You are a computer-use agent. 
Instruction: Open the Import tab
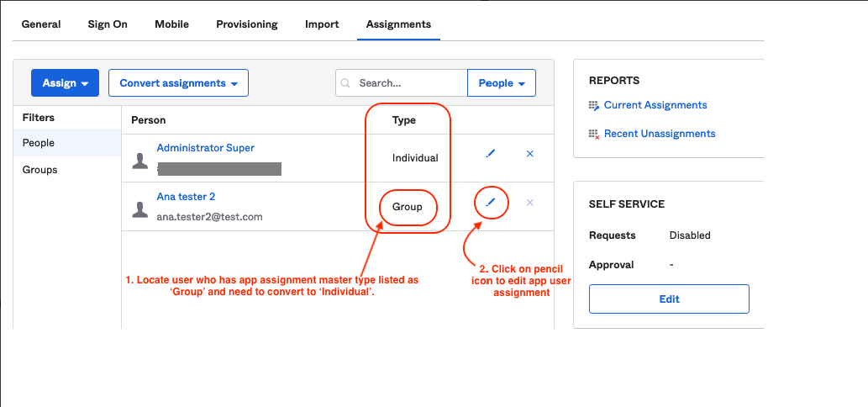coord(322,24)
